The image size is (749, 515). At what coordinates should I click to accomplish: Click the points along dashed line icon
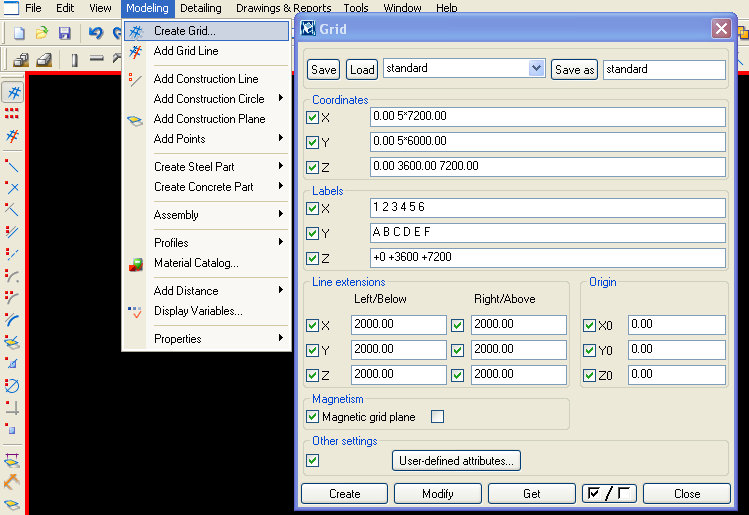[x=12, y=253]
